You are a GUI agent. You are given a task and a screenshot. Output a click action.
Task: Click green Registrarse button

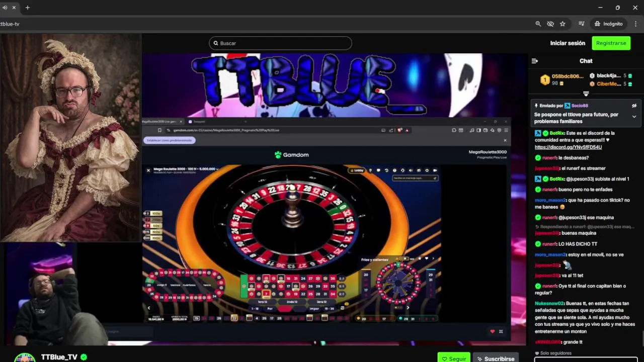click(611, 43)
